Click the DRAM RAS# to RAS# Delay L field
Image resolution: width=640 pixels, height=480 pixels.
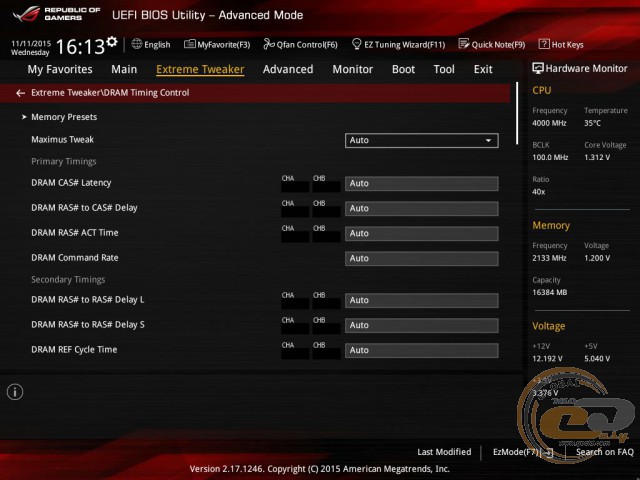(422, 300)
